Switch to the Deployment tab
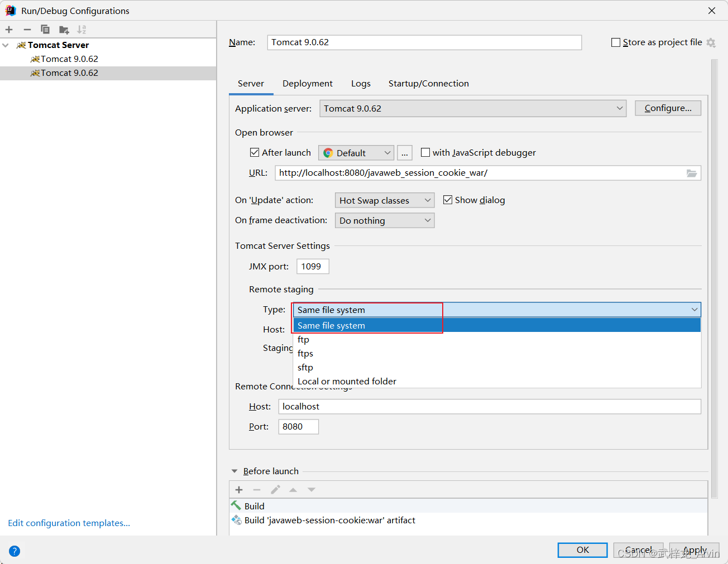The image size is (728, 564). point(307,83)
